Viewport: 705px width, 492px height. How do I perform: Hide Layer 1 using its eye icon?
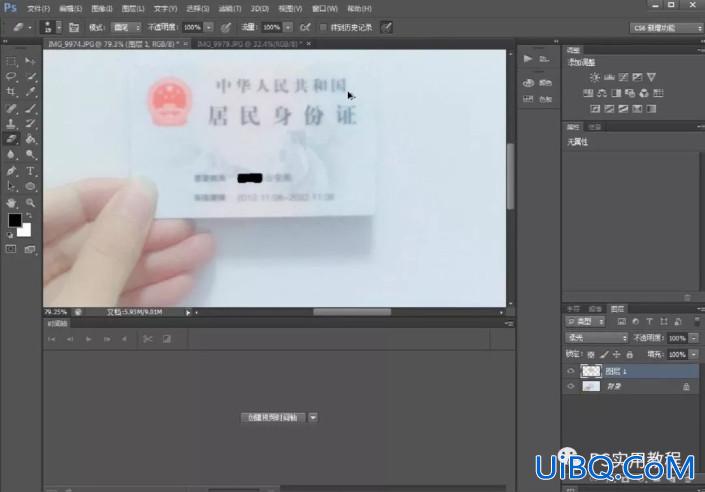571,371
